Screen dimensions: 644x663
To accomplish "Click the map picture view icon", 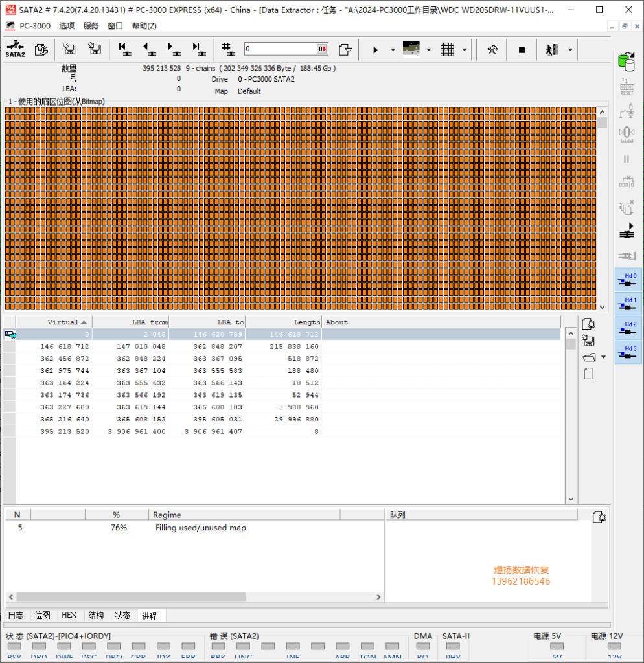I will [x=411, y=49].
